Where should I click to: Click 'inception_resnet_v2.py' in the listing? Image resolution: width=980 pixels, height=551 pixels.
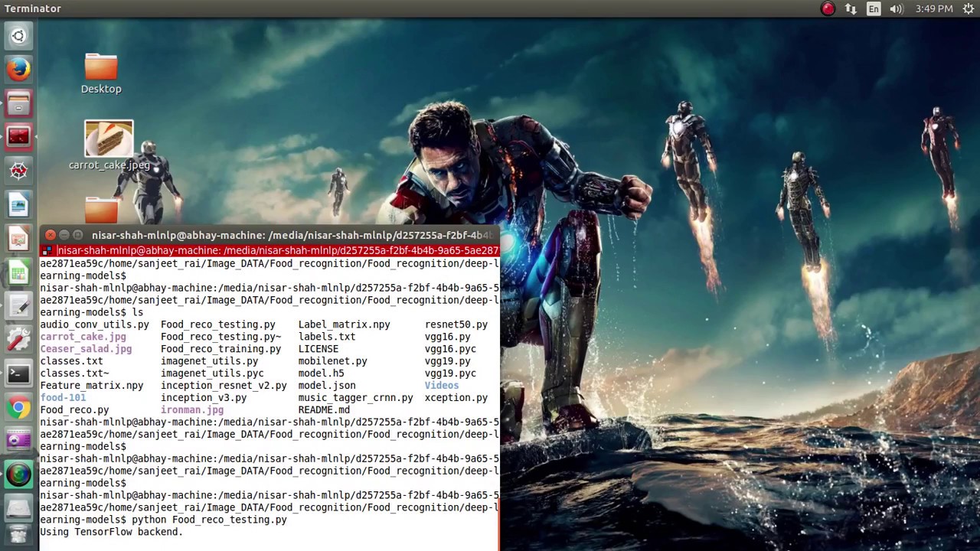224,386
